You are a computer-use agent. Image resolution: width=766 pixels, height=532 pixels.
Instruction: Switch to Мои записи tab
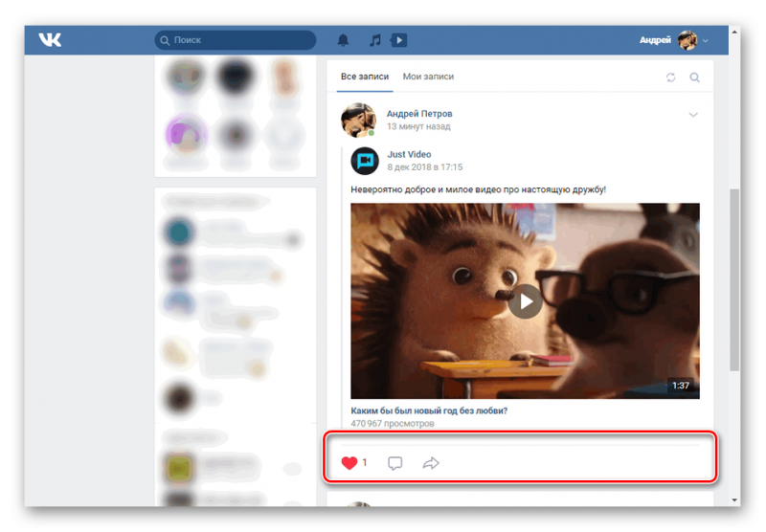(428, 77)
